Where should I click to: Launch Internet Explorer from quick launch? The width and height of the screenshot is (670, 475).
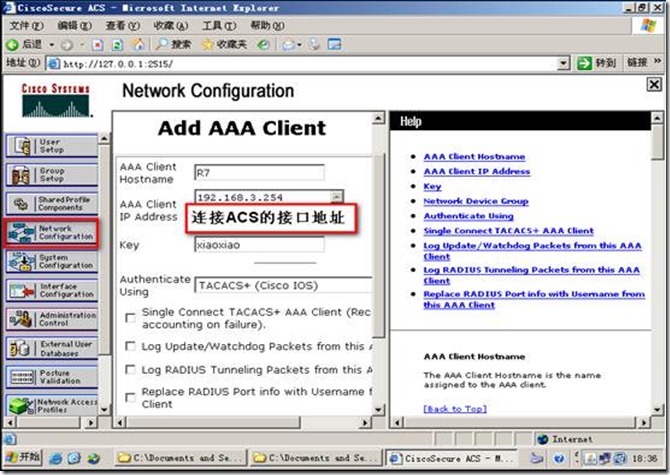[x=55, y=458]
